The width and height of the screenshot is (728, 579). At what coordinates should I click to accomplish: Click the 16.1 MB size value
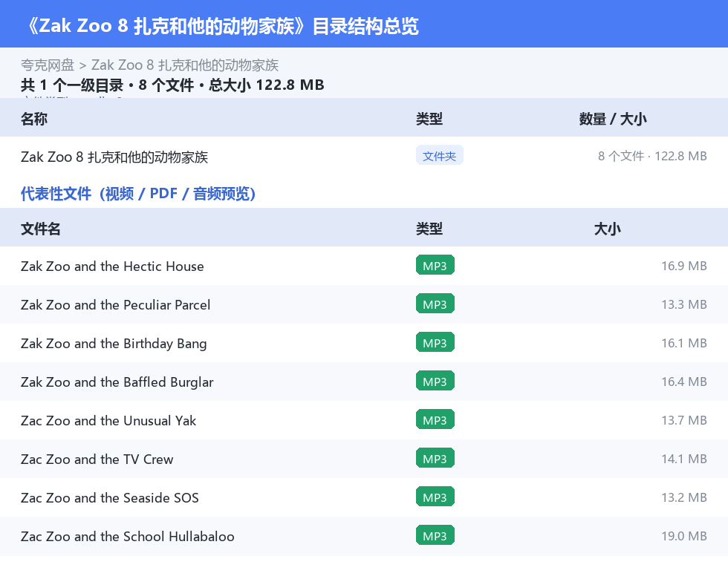[x=684, y=343]
